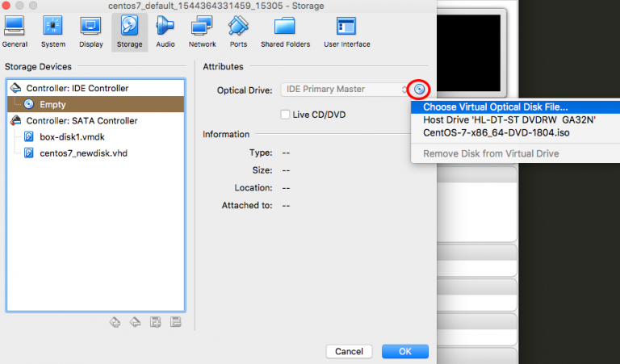Click the circled optical disk chooser button
The width and height of the screenshot is (620, 364).
coord(419,89)
